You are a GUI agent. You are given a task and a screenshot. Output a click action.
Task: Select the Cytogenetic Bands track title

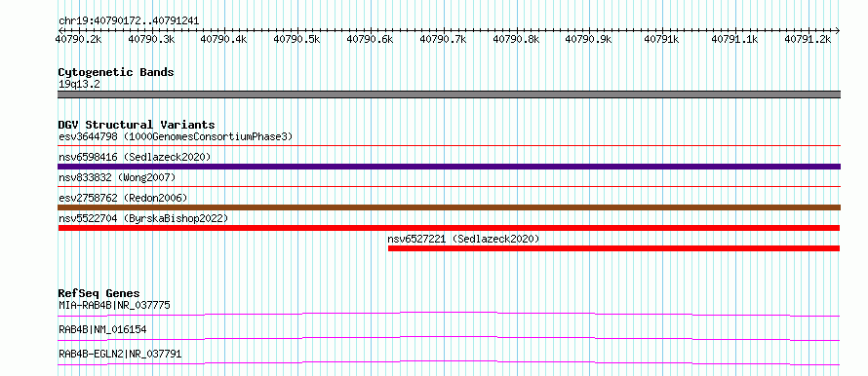[116, 72]
